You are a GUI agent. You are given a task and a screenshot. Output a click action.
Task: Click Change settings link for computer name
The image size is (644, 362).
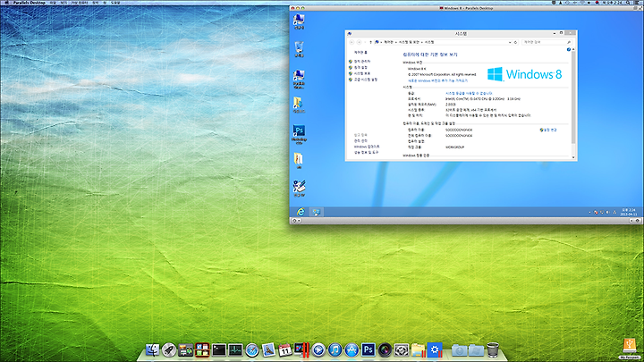click(x=550, y=130)
